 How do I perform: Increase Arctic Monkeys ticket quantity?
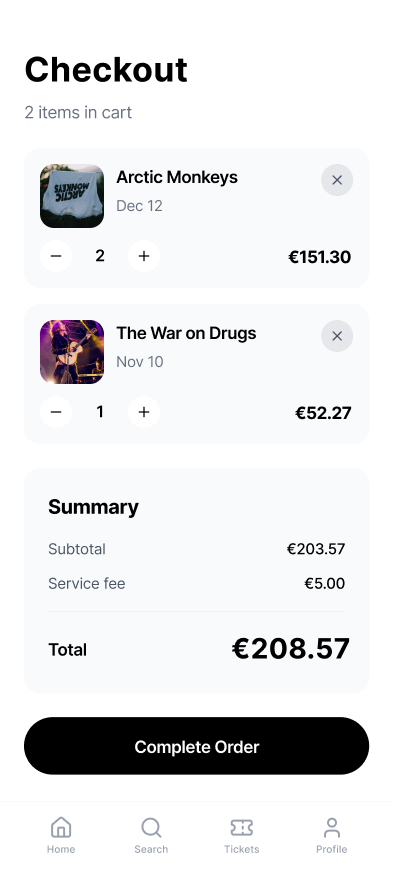point(144,256)
